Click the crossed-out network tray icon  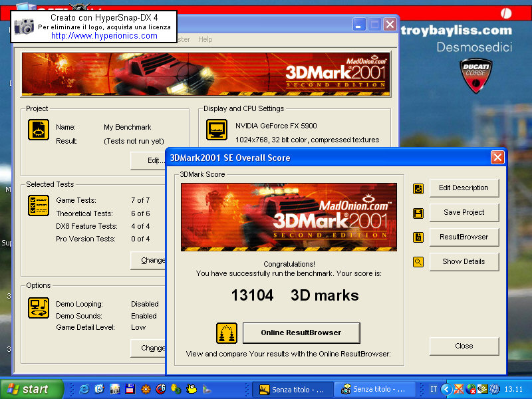pyautogui.click(x=459, y=389)
